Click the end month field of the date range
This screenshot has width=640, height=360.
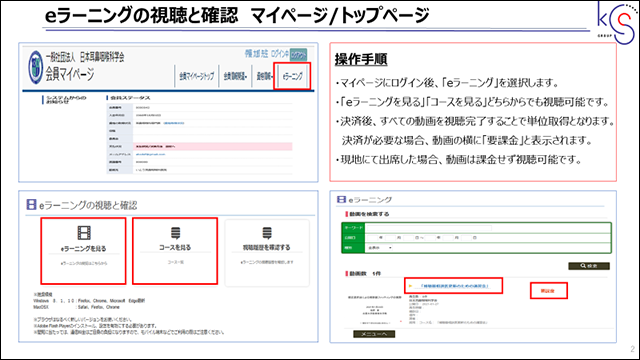click(x=449, y=237)
